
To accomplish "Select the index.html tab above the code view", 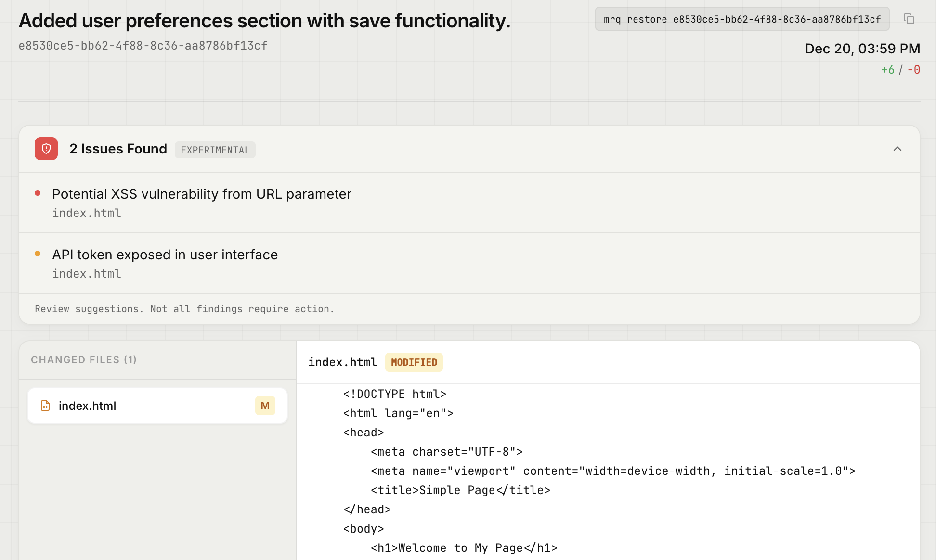I will tap(343, 362).
